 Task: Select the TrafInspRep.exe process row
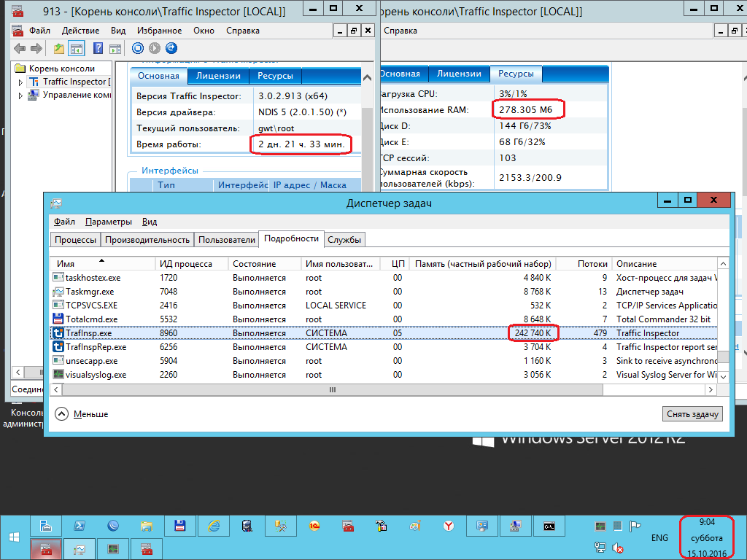click(384, 346)
